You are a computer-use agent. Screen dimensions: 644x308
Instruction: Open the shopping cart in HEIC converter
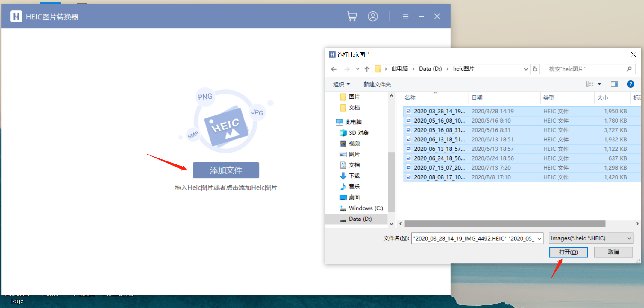pyautogui.click(x=352, y=16)
